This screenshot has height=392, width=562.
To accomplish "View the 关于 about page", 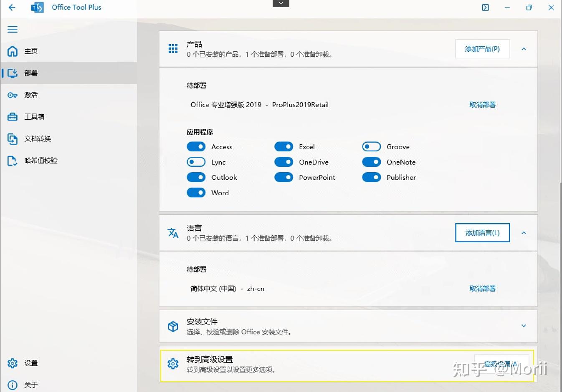I will (x=31, y=384).
